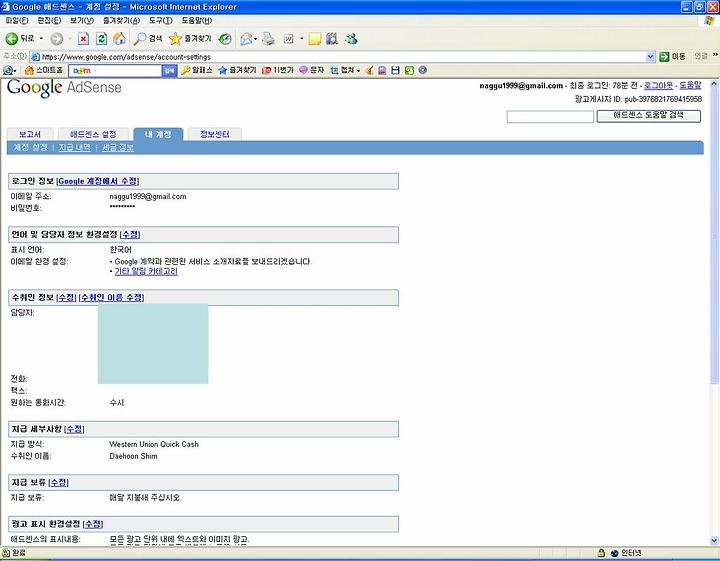
Task: Focus the AdSense help search field
Action: click(x=550, y=117)
